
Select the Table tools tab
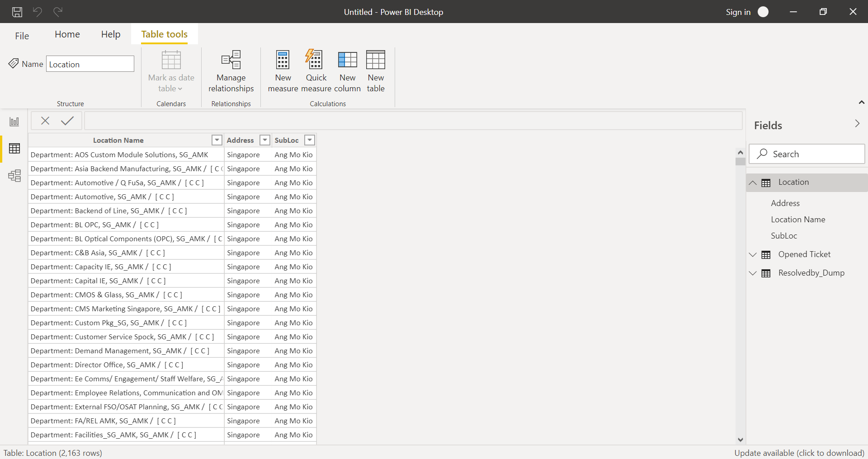pos(165,34)
